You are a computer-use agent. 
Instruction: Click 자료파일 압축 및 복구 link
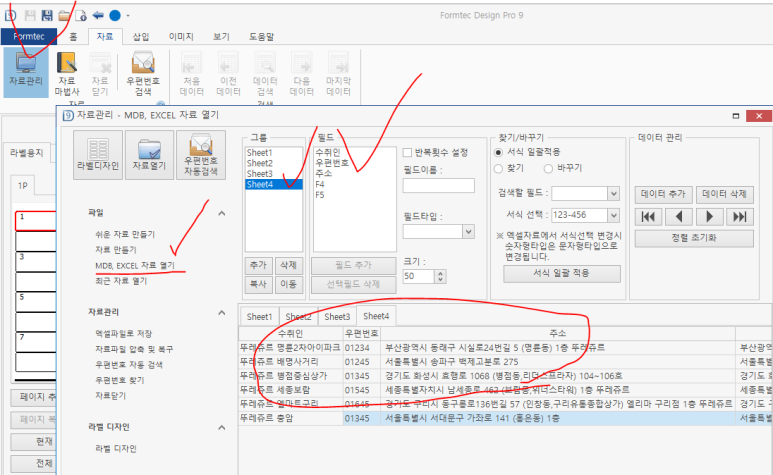[x=134, y=349]
